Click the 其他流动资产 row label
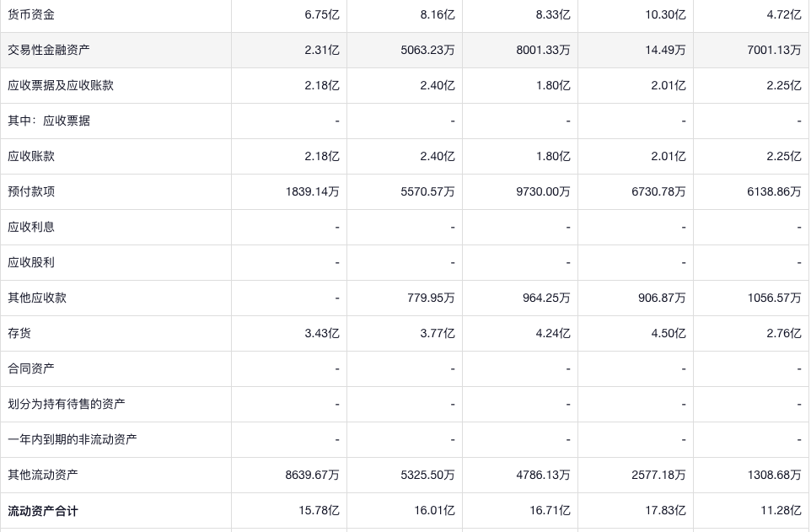 (43, 475)
